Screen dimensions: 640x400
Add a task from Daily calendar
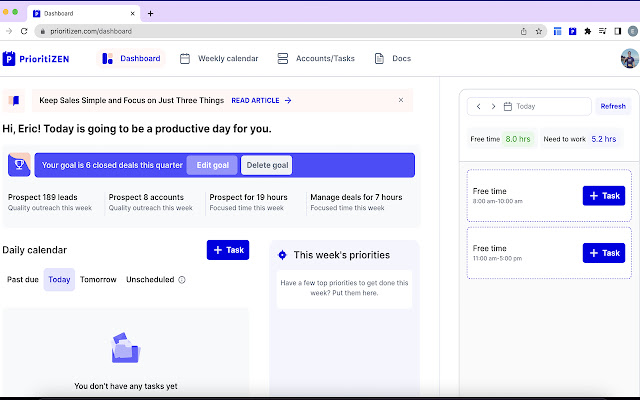pyautogui.click(x=228, y=250)
